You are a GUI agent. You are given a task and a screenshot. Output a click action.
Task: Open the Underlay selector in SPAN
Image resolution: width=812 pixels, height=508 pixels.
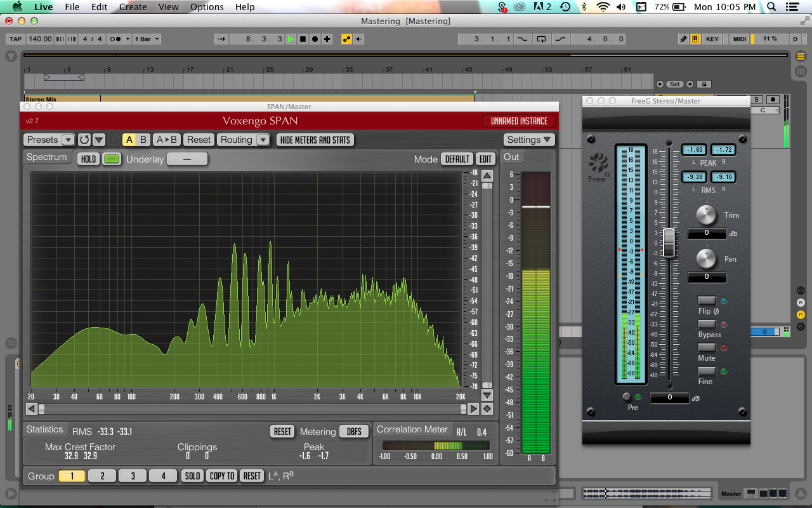(x=187, y=159)
